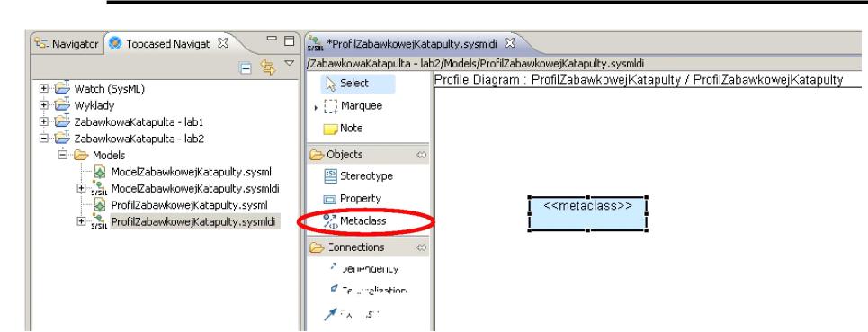Collapse all navigator tree items
This screenshot has height=332, width=868.
point(246,68)
